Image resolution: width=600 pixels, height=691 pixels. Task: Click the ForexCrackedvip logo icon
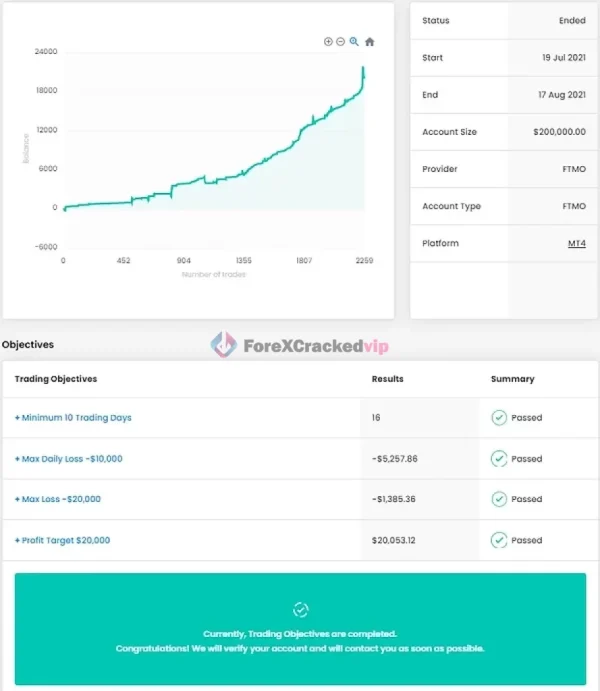(223, 346)
